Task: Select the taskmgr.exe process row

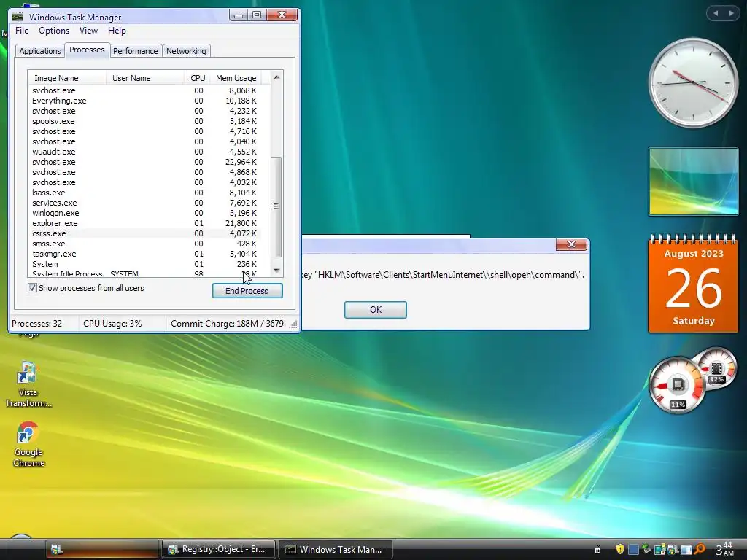Action: 149,254
